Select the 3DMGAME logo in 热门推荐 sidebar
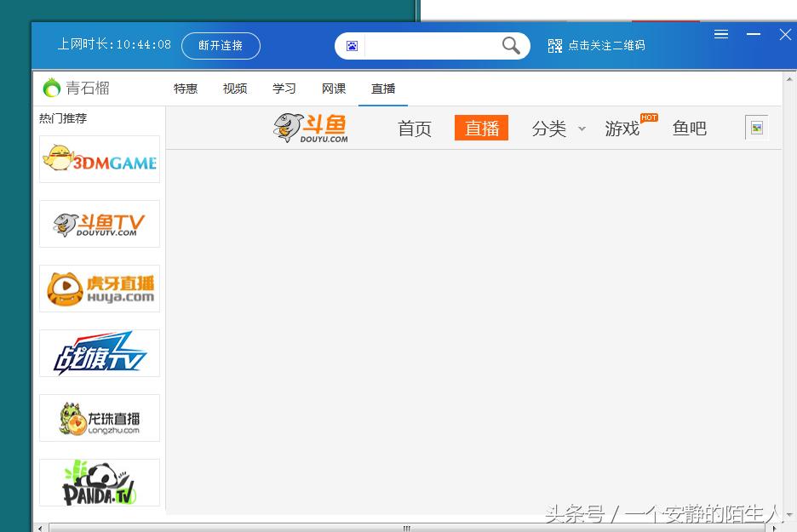The height and width of the screenshot is (532, 797). coord(99,159)
